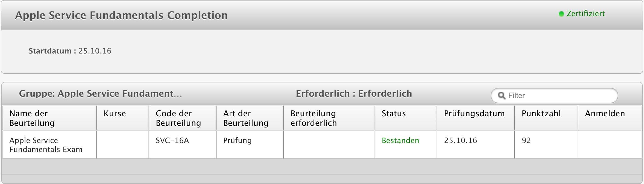
Task: Sort by Code der Beurteilung column
Action: click(x=178, y=118)
